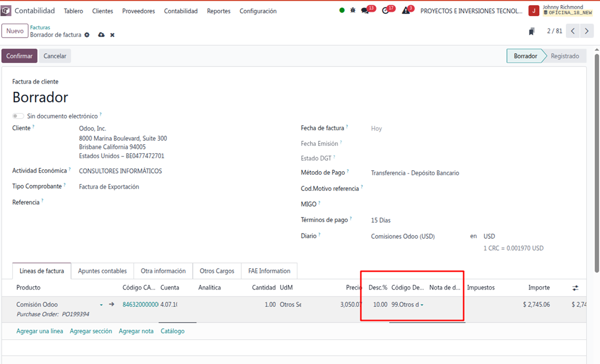This screenshot has width=600, height=364.
Task: Go to next record with right arrow
Action: [x=587, y=31]
